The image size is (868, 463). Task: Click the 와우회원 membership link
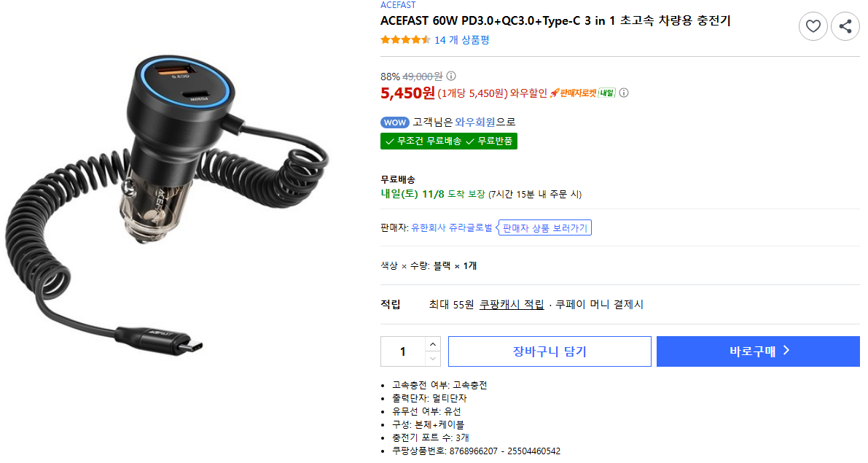click(x=475, y=122)
